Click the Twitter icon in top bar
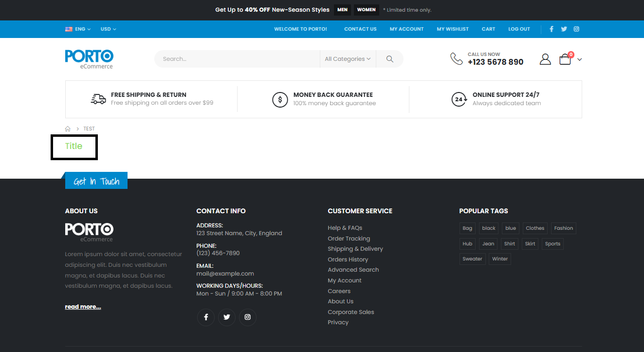This screenshot has width=644, height=352. pos(564,29)
